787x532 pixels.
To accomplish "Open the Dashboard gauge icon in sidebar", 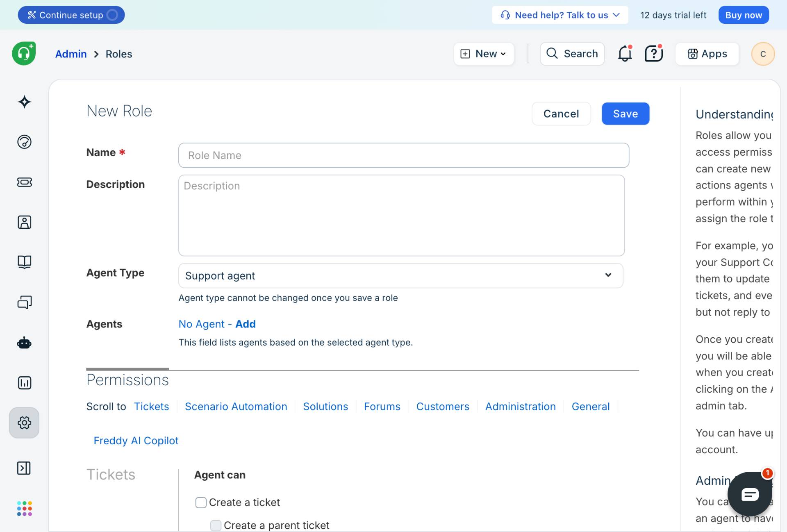I will pos(25,142).
